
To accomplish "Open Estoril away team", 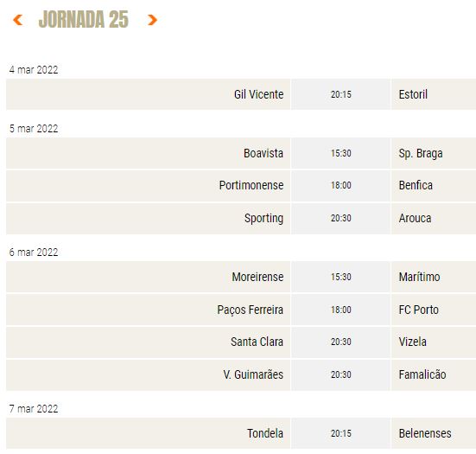I will click(x=413, y=94).
